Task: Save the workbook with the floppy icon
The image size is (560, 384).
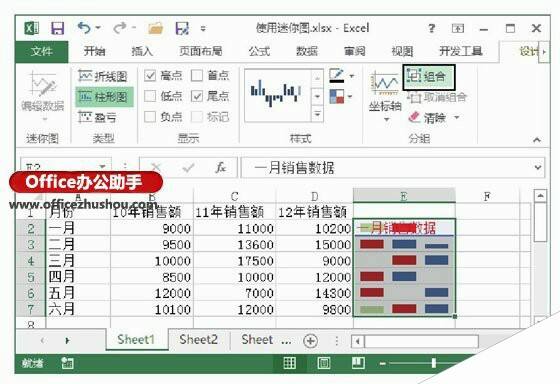Action: (x=58, y=28)
